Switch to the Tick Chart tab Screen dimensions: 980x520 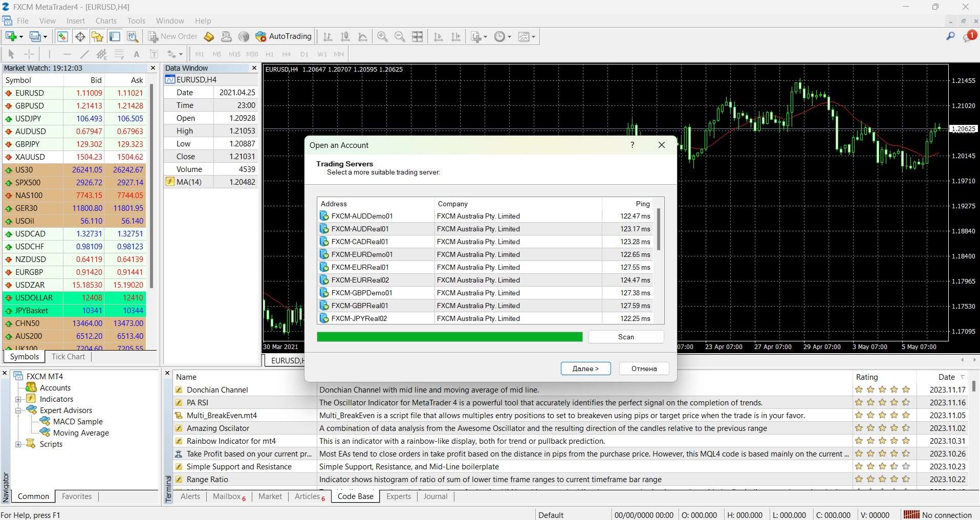[68, 357]
